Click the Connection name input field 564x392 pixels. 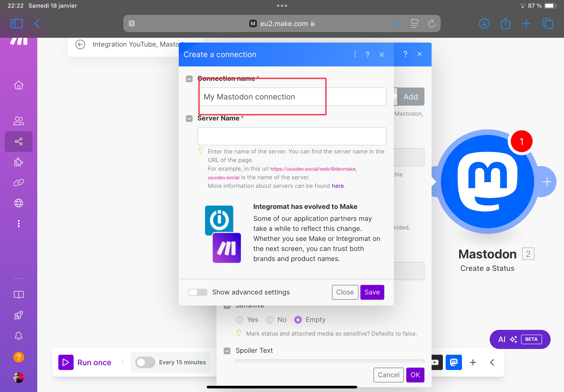(292, 96)
